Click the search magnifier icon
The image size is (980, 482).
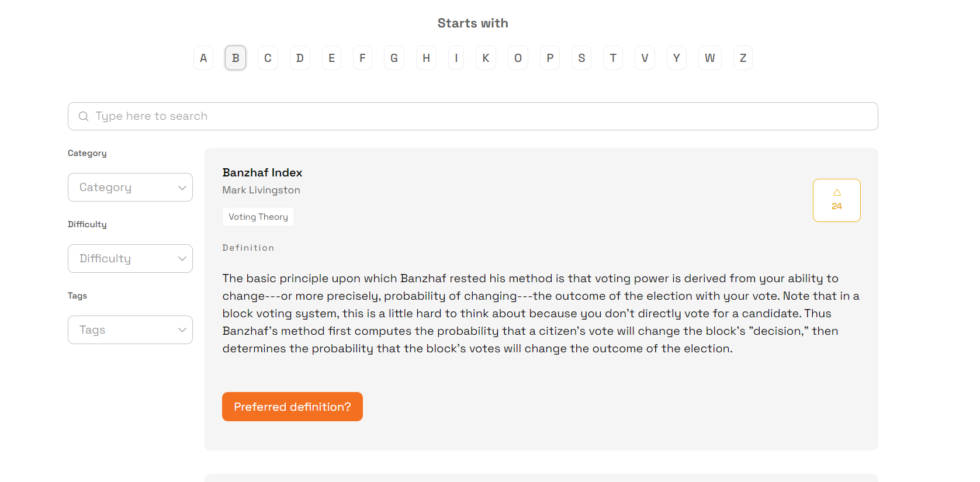click(x=84, y=116)
